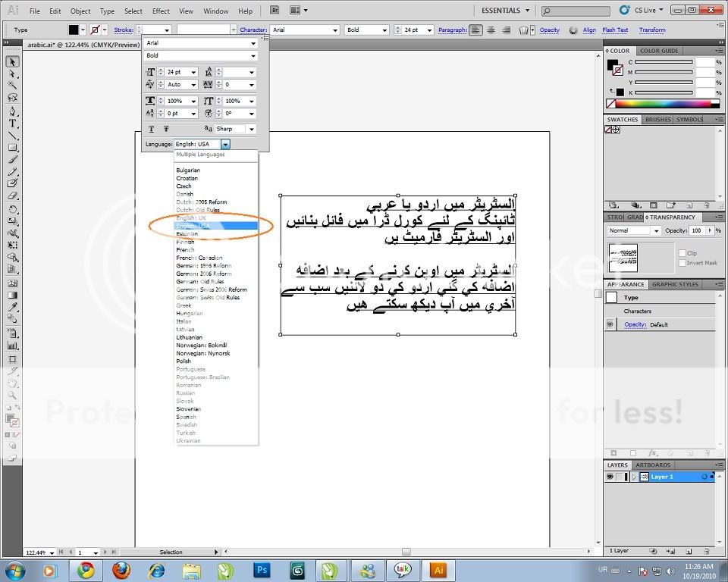Open Adobe Bridge with the Br icon
The image size is (728, 582).
point(275,11)
